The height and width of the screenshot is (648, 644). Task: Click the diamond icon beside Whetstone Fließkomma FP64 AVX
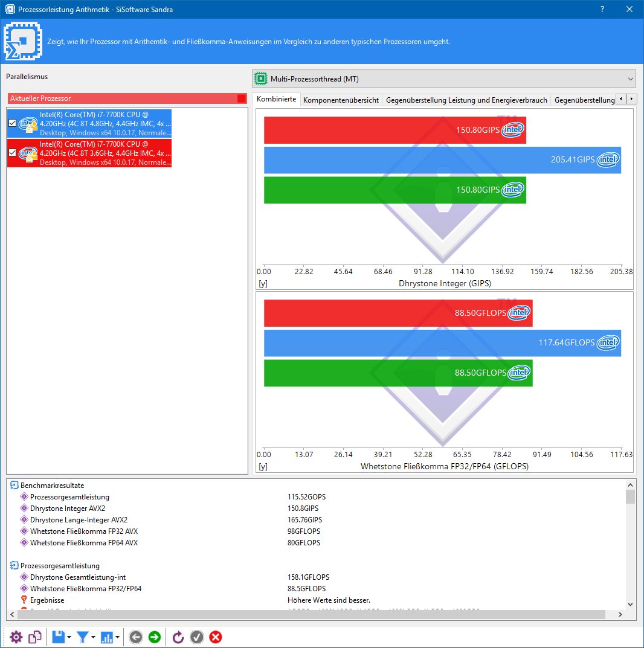click(x=24, y=542)
